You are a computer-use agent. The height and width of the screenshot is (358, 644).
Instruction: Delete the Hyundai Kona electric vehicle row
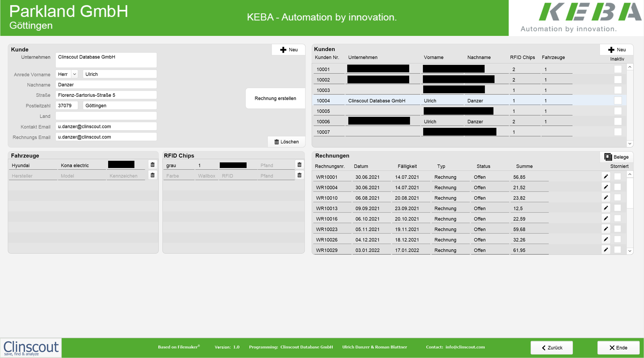(x=153, y=165)
